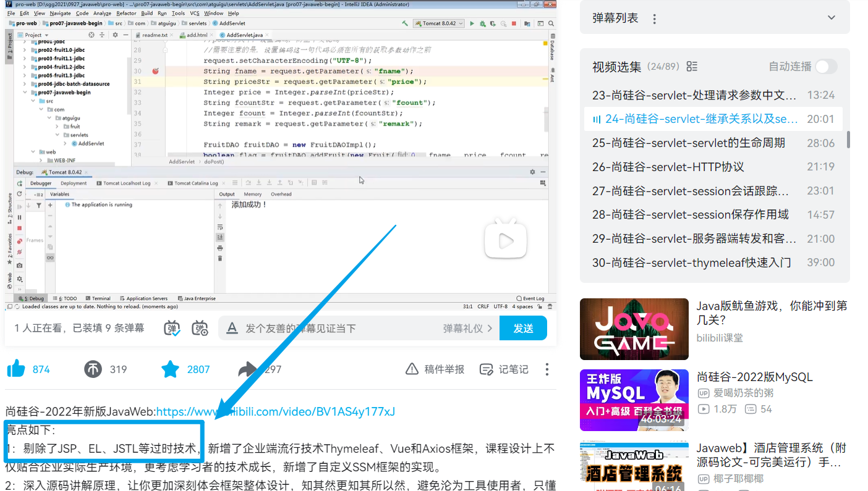Click the camera thread-dump icon in the Debug sidebar
This screenshot has height=491, width=868.
pyautogui.click(x=19, y=265)
